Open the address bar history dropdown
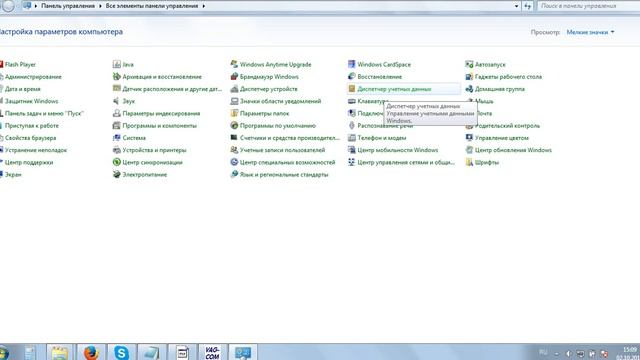Screen dimensions: 640x360 (x=516, y=6)
